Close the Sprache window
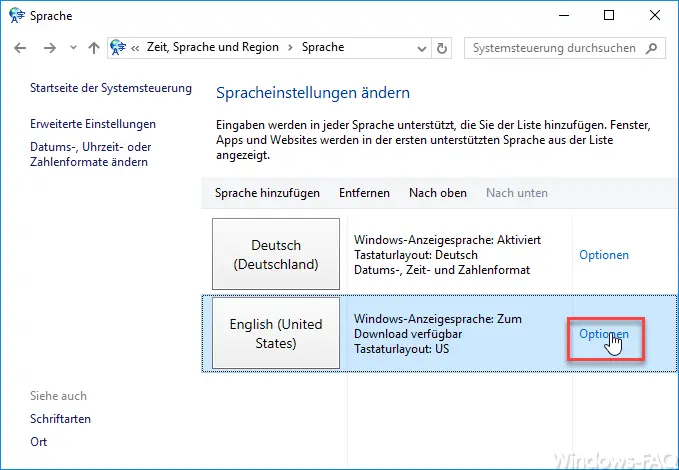The image size is (679, 470). pos(655,16)
